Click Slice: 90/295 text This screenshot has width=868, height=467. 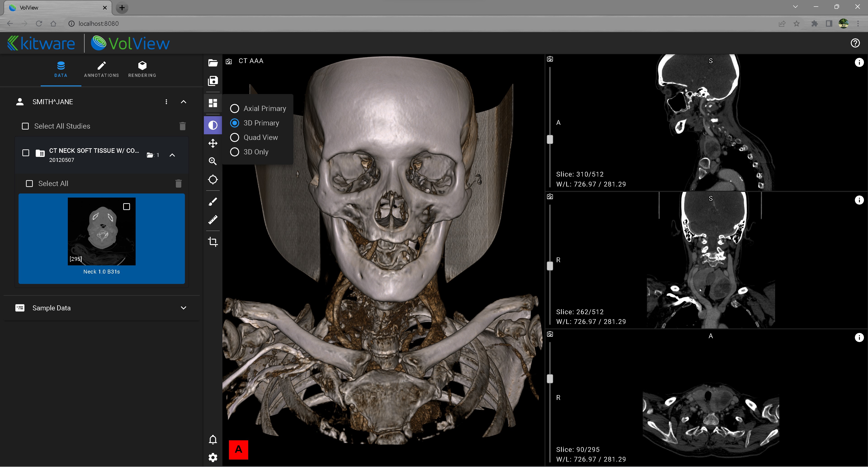point(578,449)
